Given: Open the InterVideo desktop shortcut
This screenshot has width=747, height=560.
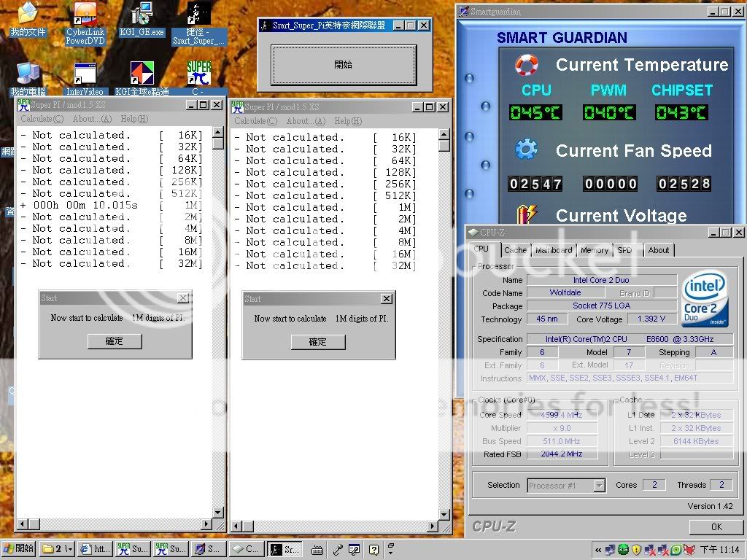Looking at the screenshot, I should (x=85, y=76).
